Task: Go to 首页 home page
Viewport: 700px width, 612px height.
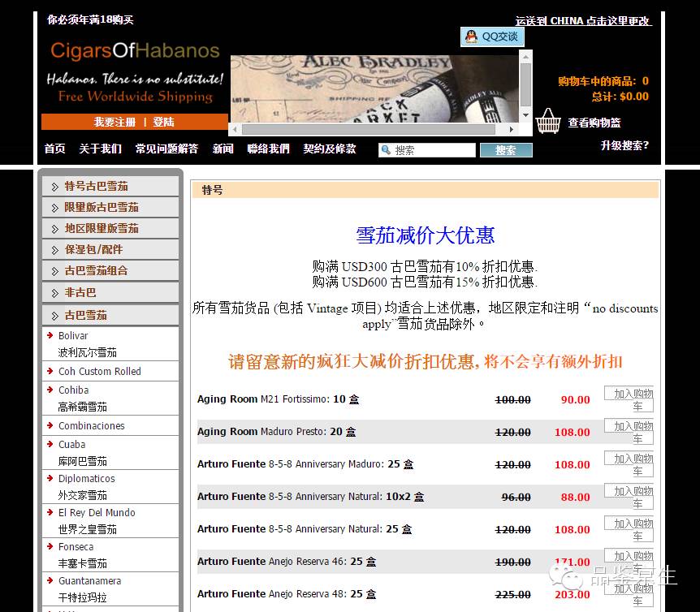Action: (x=55, y=149)
